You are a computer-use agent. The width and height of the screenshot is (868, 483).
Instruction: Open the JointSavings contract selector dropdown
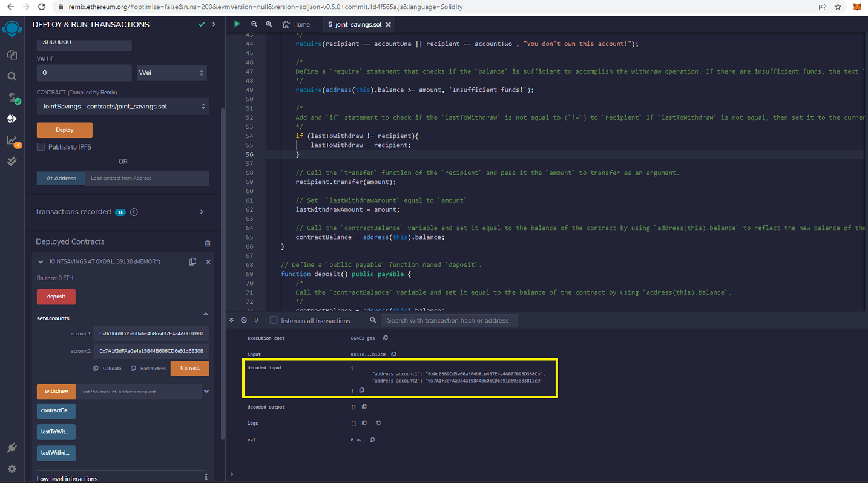[123, 106]
